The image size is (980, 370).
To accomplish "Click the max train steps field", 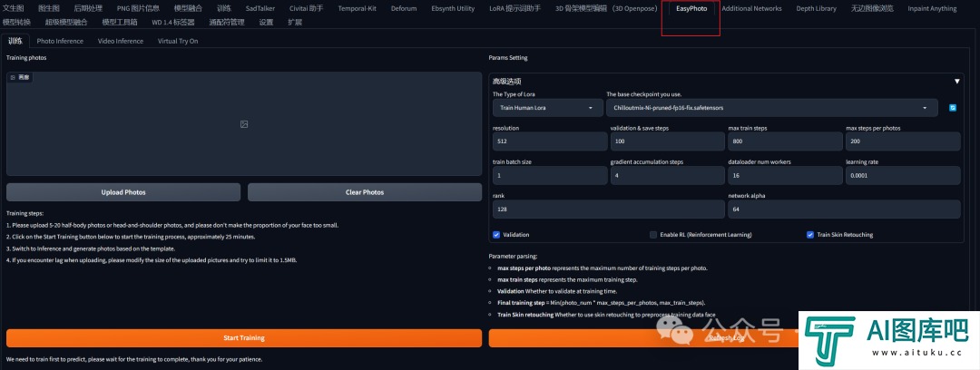I will click(x=785, y=141).
